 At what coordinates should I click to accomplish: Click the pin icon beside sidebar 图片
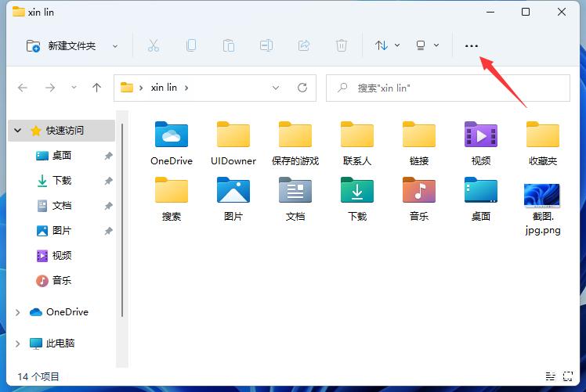(x=108, y=231)
